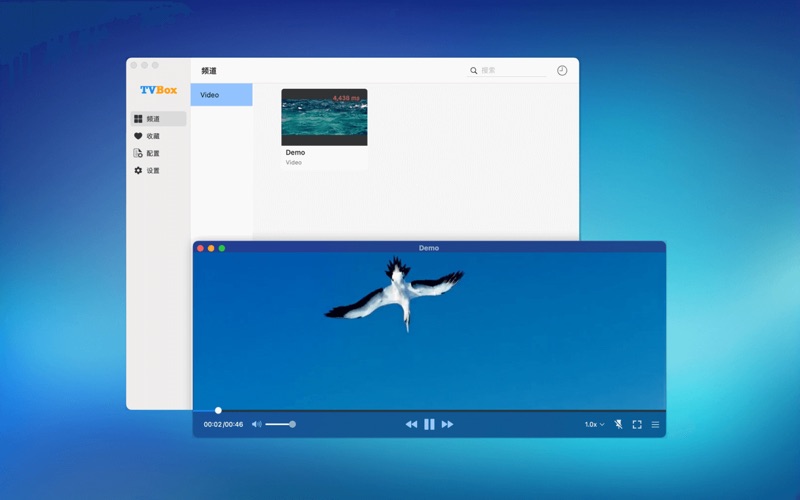Screen dimensions: 800x500
Task: Select the Video category tab
Action: pyautogui.click(x=221, y=95)
